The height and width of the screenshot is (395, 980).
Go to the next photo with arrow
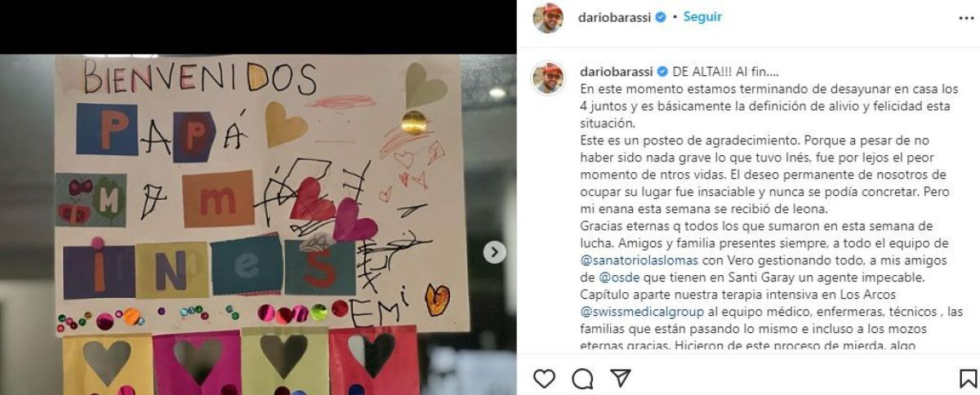[495, 252]
